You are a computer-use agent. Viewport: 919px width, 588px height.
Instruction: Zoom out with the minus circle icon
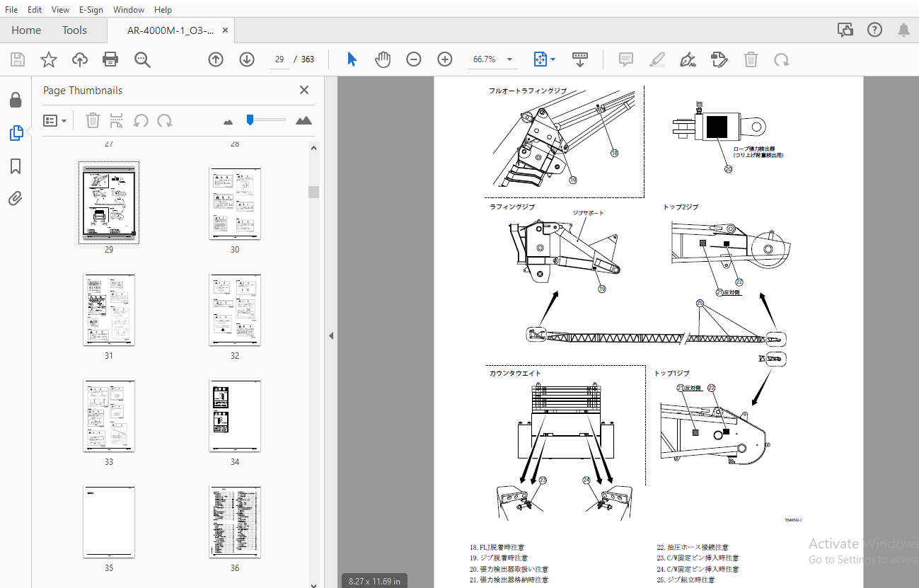click(414, 59)
